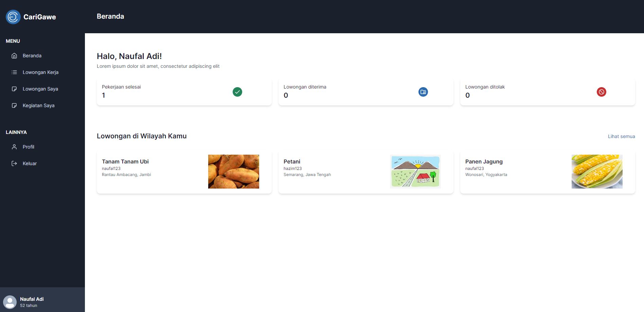The width and height of the screenshot is (644, 312).
Task: Click the Lowongan diterima count of 0
Action: 286,95
